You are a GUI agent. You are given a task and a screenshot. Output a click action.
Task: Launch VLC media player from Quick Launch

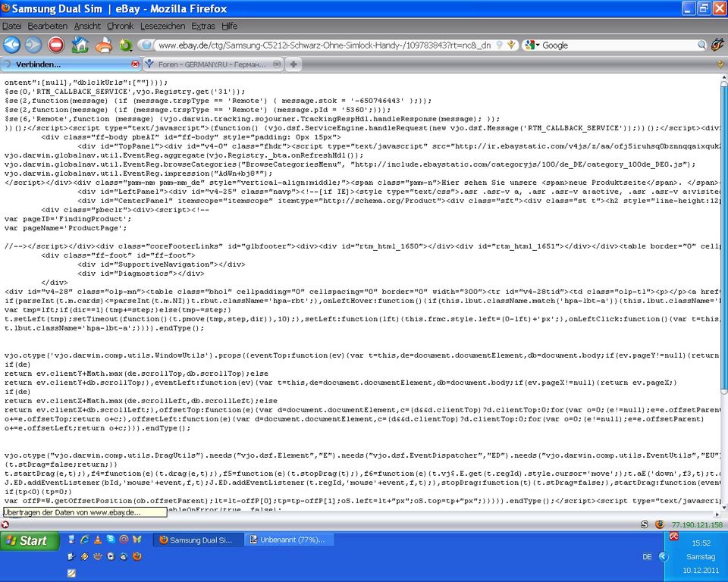click(98, 540)
